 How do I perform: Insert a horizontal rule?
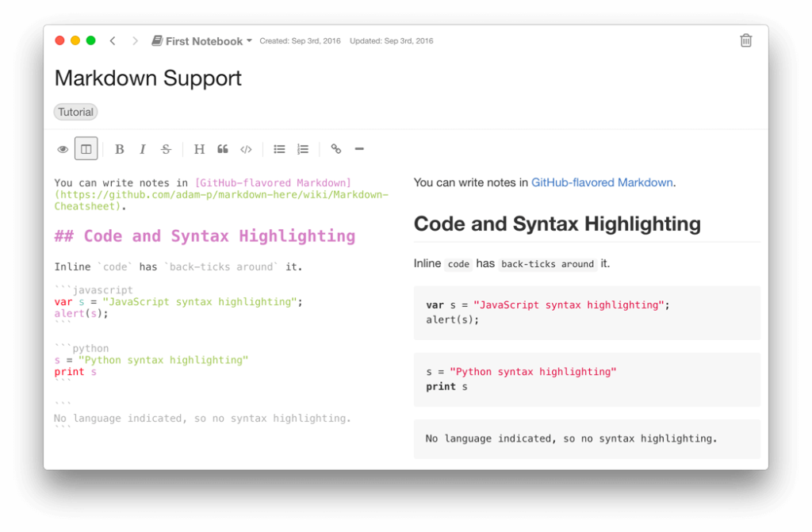[359, 148]
